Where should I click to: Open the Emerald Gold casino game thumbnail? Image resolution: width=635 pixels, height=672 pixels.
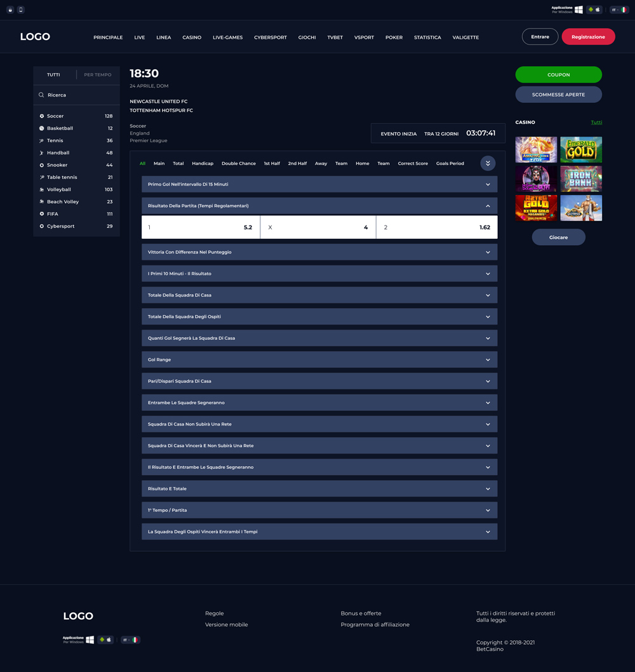[581, 150]
